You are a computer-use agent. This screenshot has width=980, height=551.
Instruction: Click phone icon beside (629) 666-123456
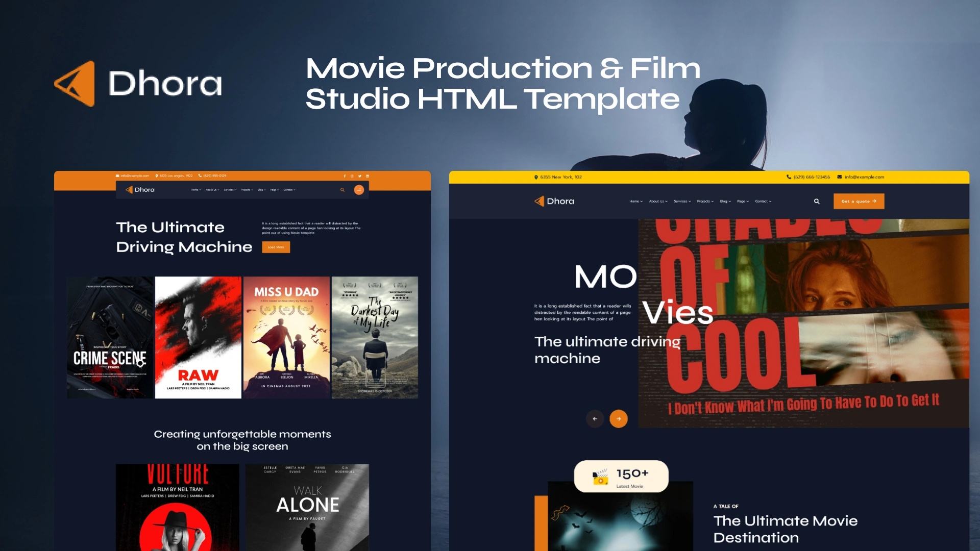[x=789, y=177]
